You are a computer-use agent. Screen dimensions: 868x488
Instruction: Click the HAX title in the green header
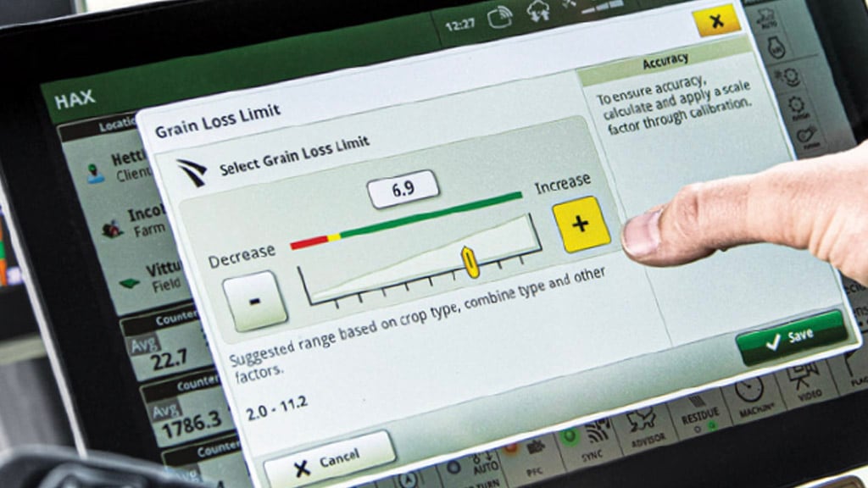point(75,100)
